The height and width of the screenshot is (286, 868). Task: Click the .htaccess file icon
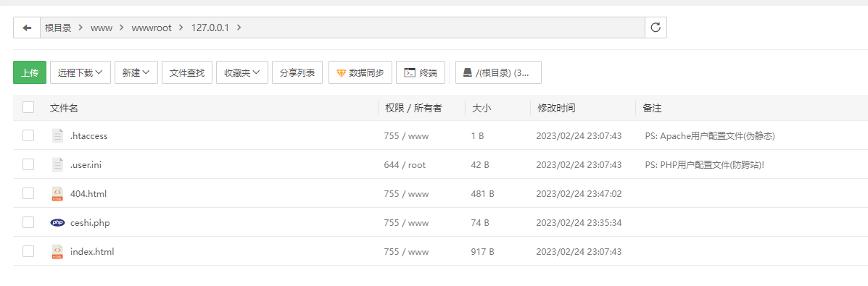click(57, 135)
